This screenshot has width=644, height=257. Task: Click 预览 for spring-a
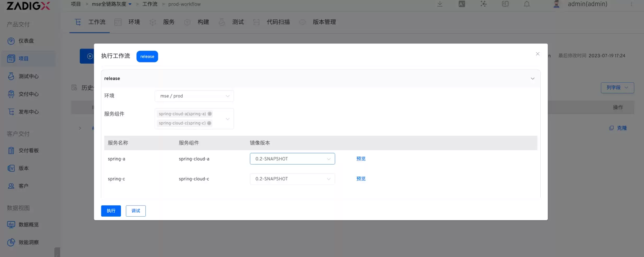361,159
